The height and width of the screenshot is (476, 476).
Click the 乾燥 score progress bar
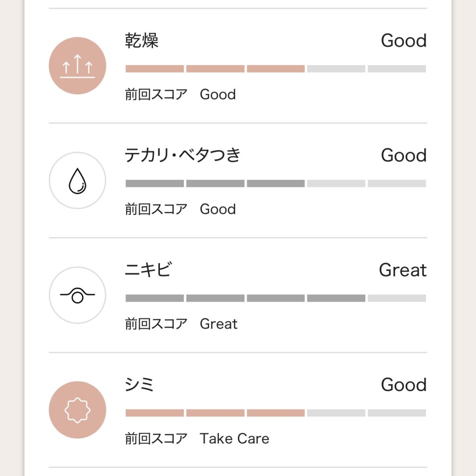pyautogui.click(x=275, y=69)
